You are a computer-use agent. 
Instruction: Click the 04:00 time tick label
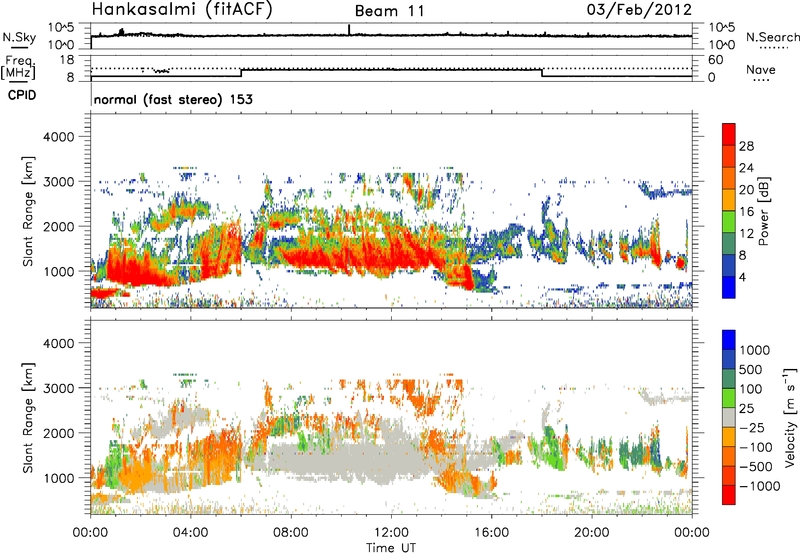point(191,533)
